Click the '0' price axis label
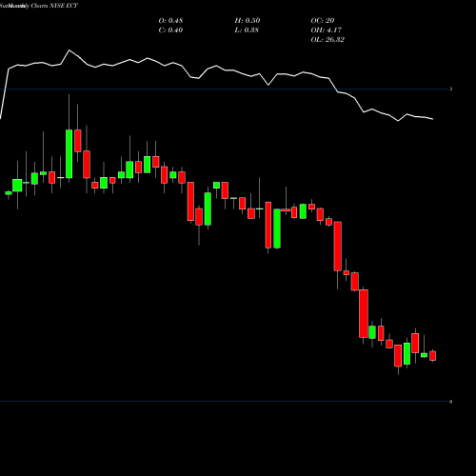Screen dimensions: 476x476 (450, 402)
